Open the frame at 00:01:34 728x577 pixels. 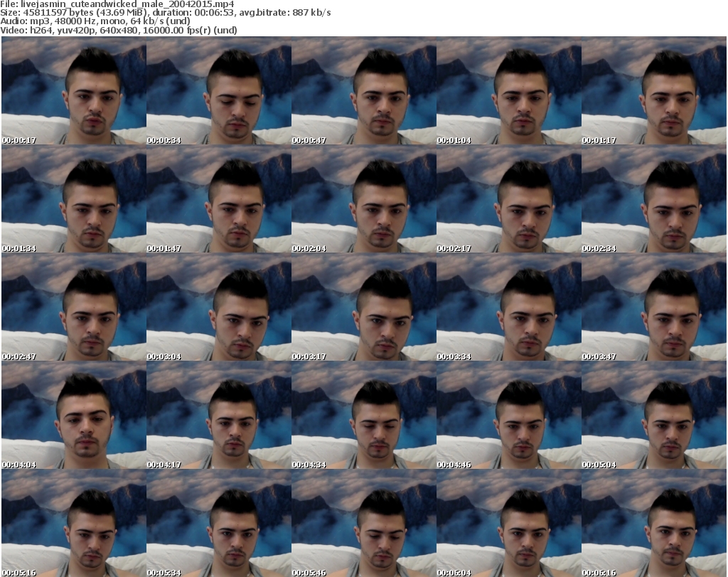(74, 198)
